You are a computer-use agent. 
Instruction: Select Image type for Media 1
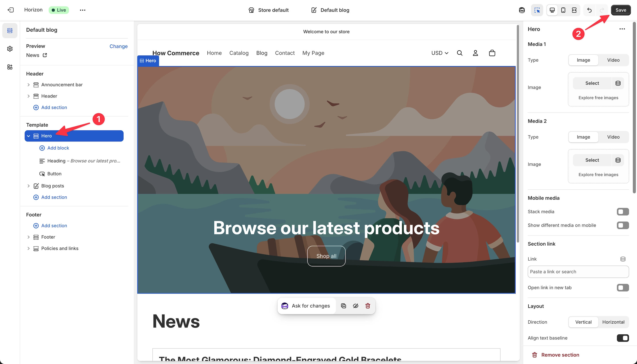583,60
